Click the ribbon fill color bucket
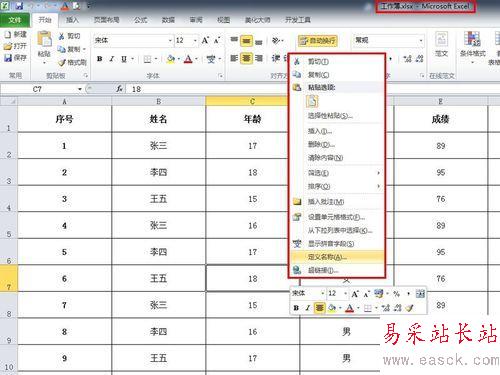 [x=170, y=59]
